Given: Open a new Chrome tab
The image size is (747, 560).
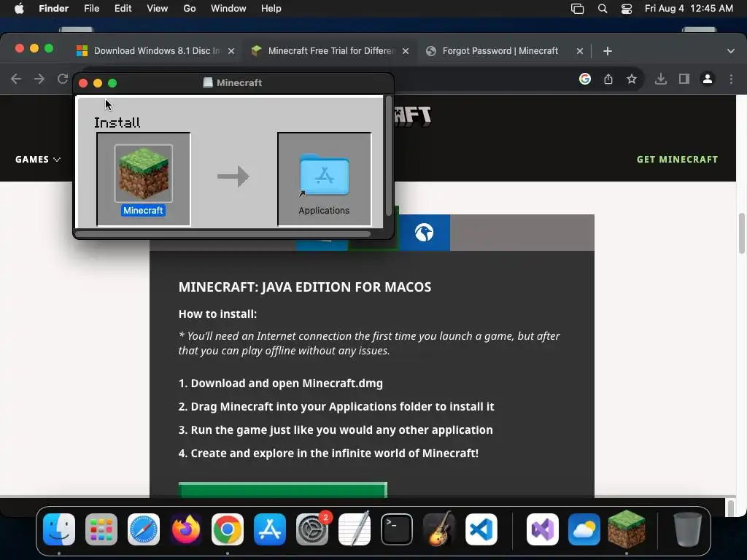Looking at the screenshot, I should point(608,51).
